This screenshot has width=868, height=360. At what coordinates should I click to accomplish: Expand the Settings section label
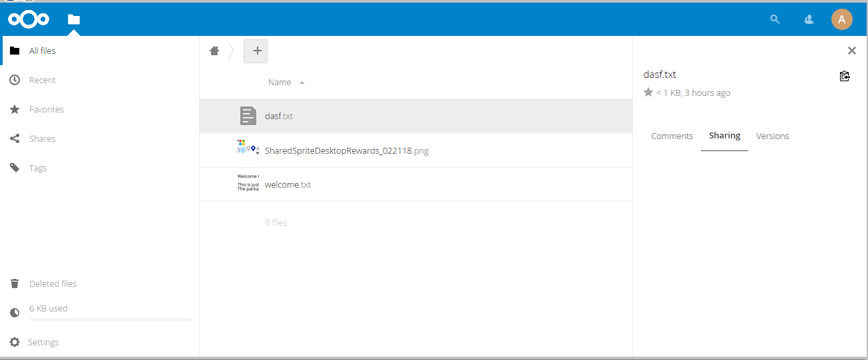pyautogui.click(x=43, y=342)
